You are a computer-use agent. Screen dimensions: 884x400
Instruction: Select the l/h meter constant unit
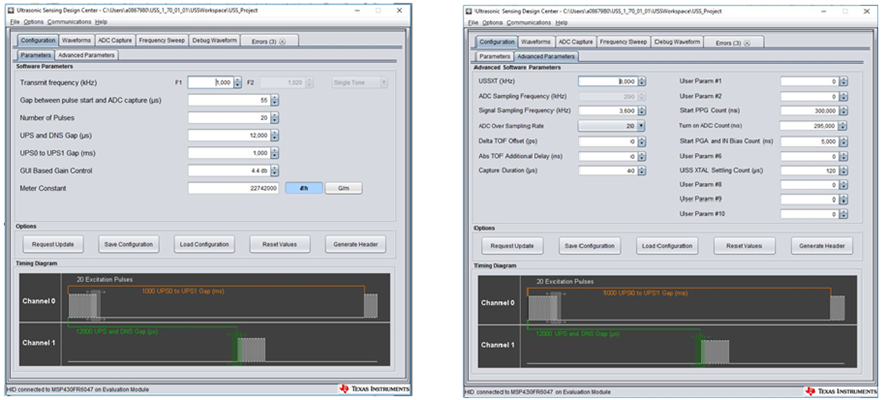pos(304,188)
